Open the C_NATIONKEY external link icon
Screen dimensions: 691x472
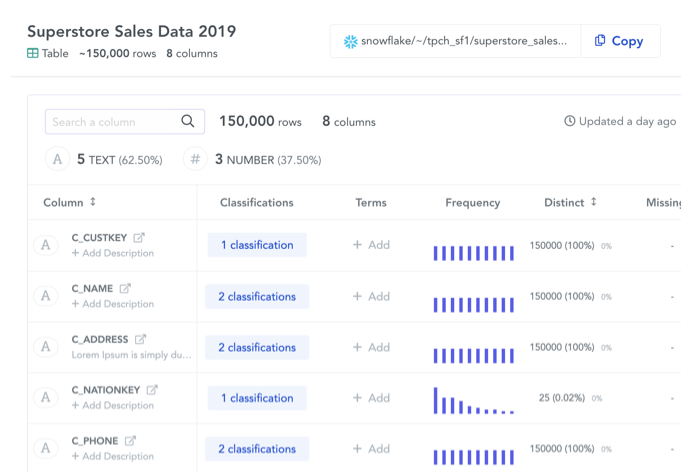pos(152,390)
